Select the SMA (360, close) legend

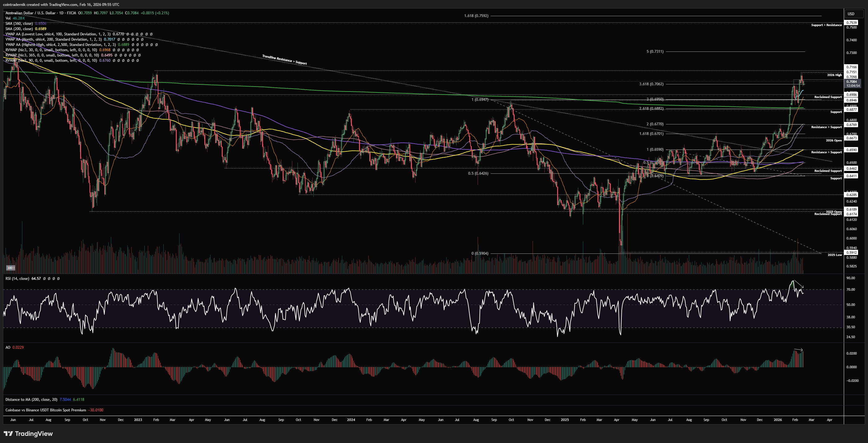[x=19, y=24]
